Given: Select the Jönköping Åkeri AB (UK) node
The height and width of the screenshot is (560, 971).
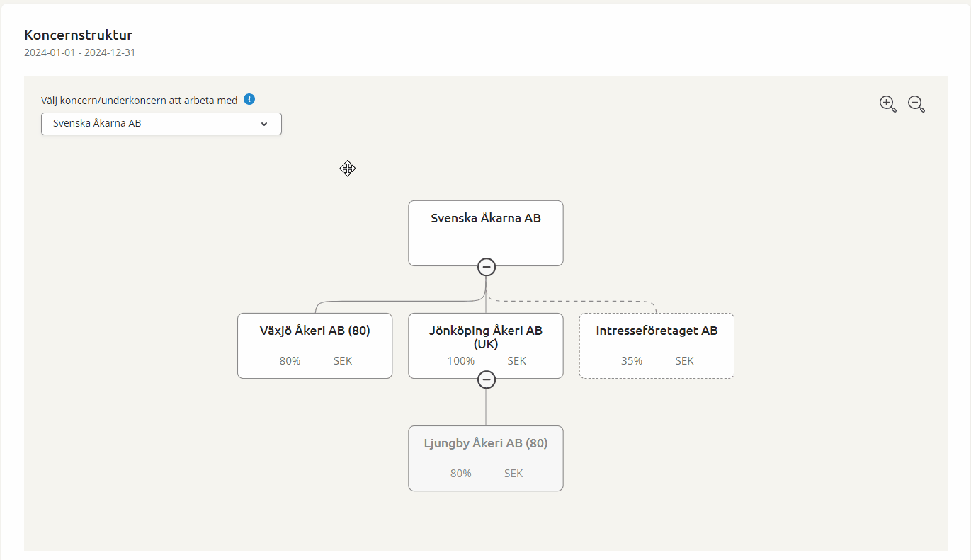Looking at the screenshot, I should (486, 336).
